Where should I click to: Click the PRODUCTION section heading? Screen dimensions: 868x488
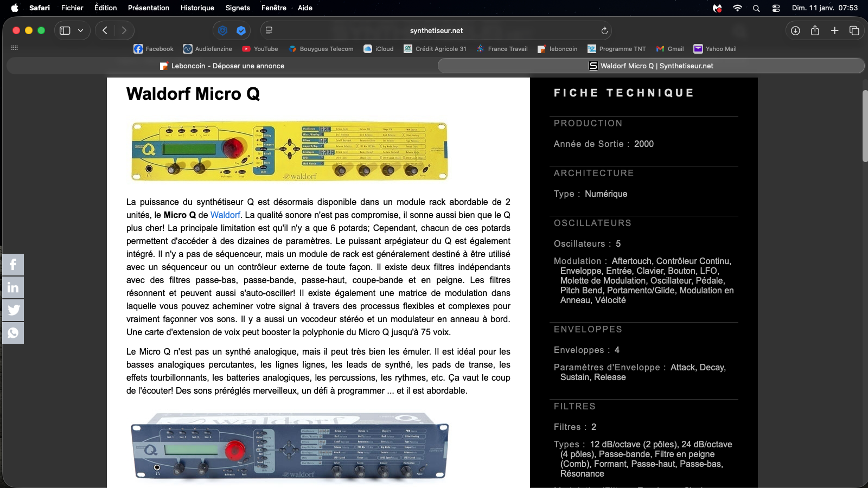pyautogui.click(x=588, y=123)
